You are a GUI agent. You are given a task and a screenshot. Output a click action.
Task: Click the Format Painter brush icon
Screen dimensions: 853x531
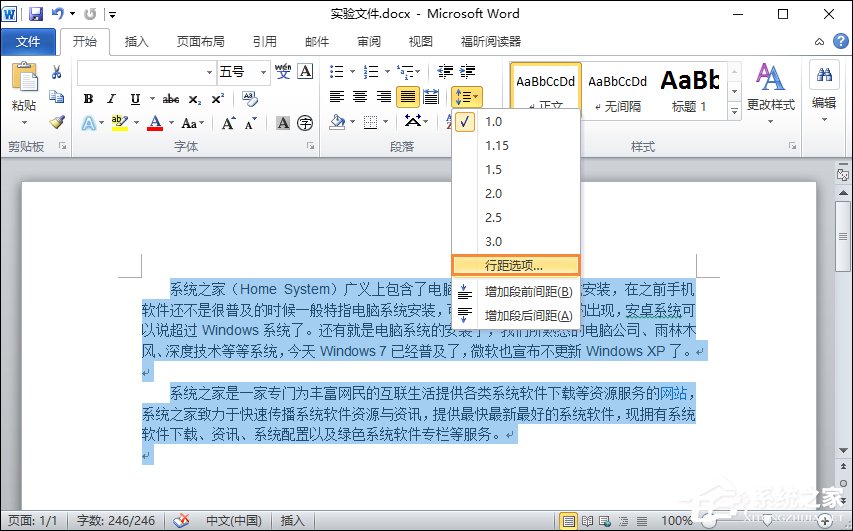pos(57,122)
